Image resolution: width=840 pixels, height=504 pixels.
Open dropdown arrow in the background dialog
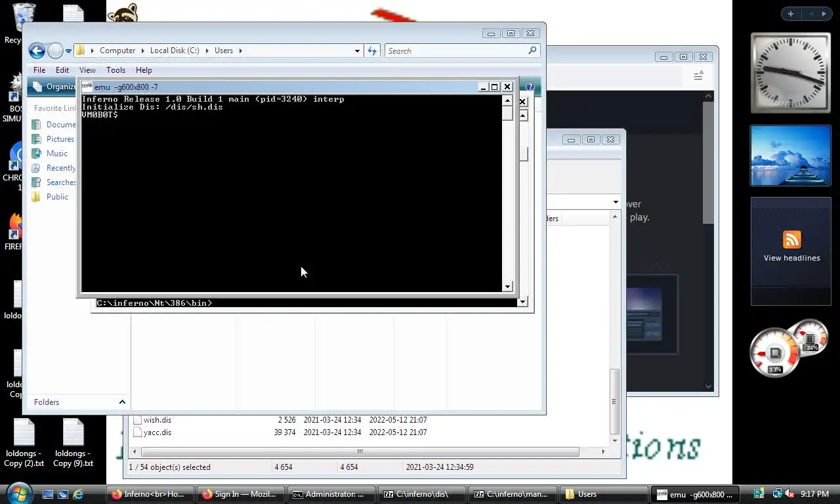[616, 202]
